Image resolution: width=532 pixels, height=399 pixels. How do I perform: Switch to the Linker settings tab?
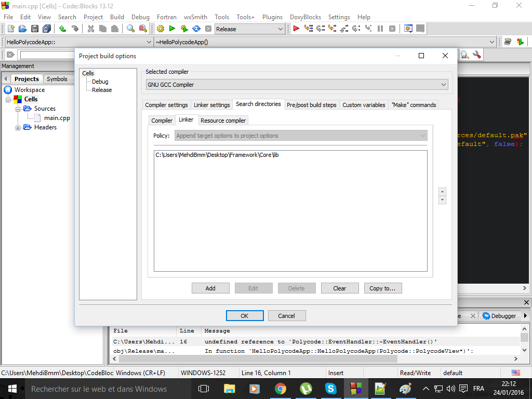click(211, 104)
